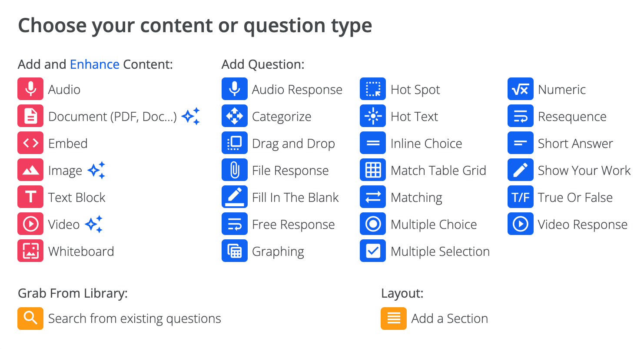This screenshot has width=644, height=349.
Task: Pick the Match Table Grid icon
Action: click(373, 171)
